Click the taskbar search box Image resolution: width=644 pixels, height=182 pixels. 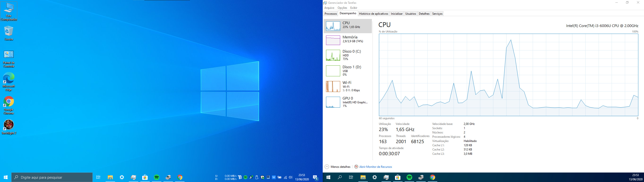(x=52, y=177)
